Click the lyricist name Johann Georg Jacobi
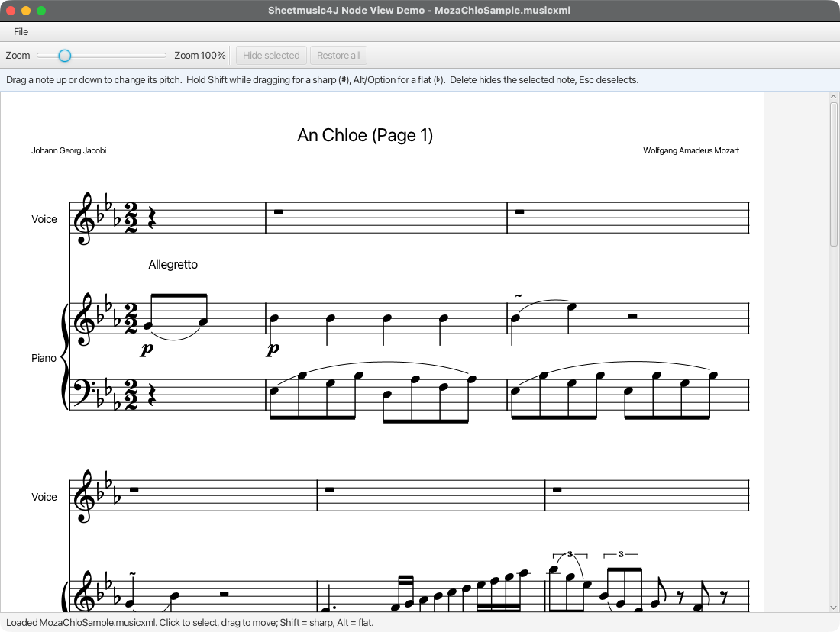The width and height of the screenshot is (840, 632). click(69, 150)
